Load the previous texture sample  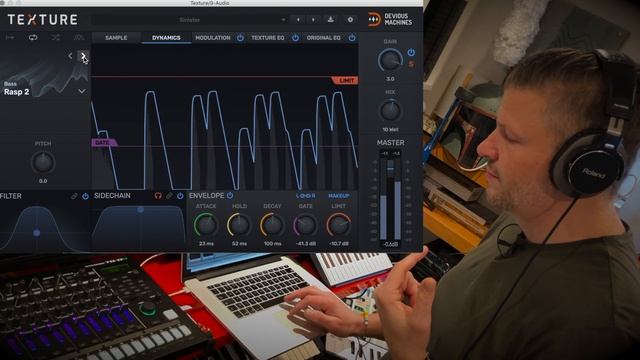[x=70, y=56]
